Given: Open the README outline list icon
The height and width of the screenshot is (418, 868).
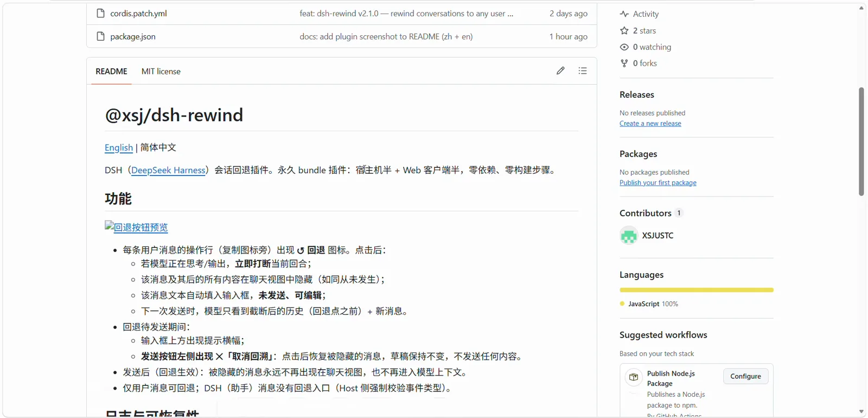Looking at the screenshot, I should click(583, 71).
